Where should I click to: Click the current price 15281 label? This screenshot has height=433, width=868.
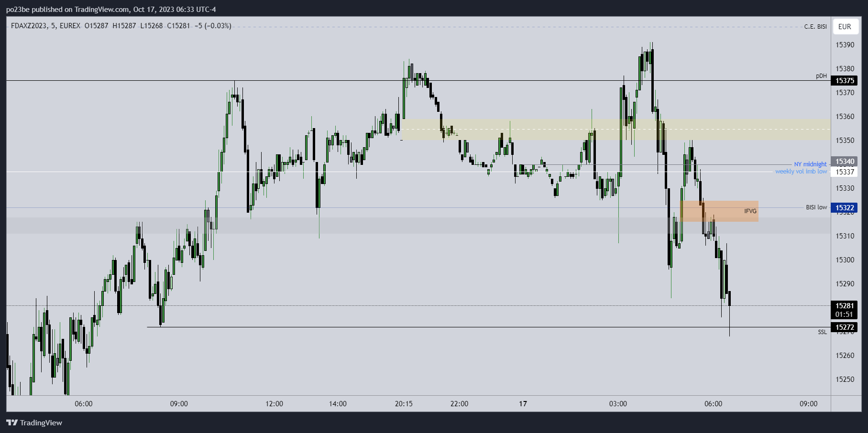click(845, 305)
